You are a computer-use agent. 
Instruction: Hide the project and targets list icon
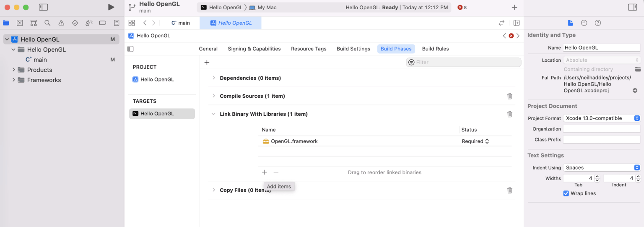[x=130, y=49]
